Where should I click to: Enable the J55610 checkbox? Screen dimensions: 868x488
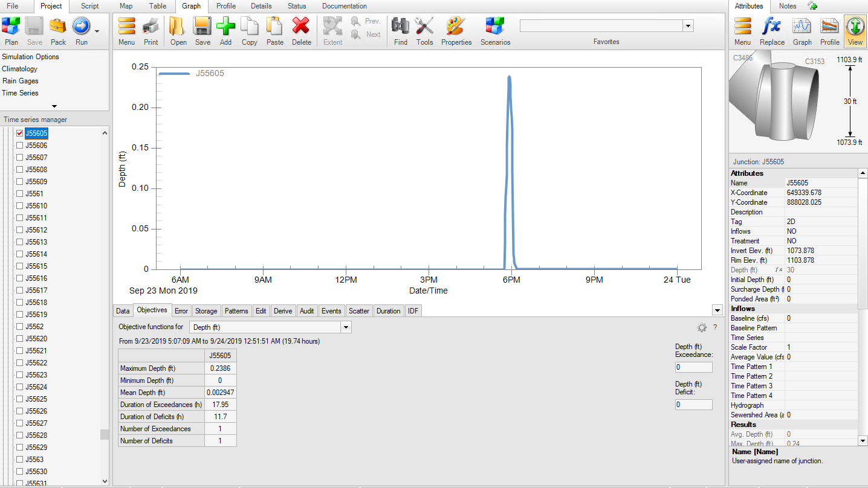(19, 205)
